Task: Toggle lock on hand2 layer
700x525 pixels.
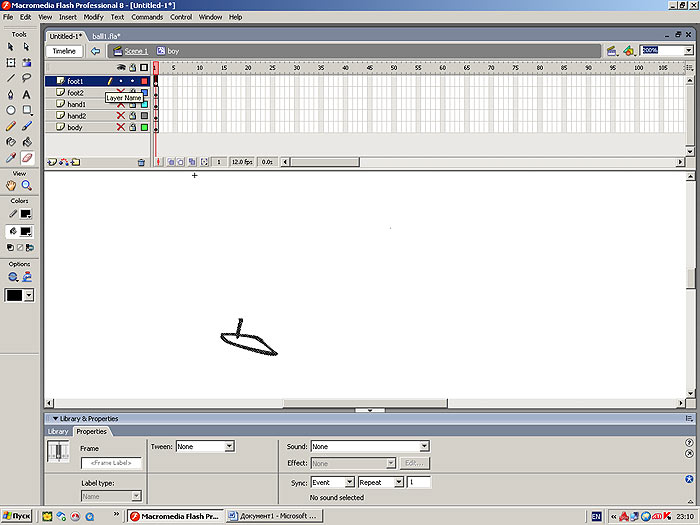Action: [133, 116]
